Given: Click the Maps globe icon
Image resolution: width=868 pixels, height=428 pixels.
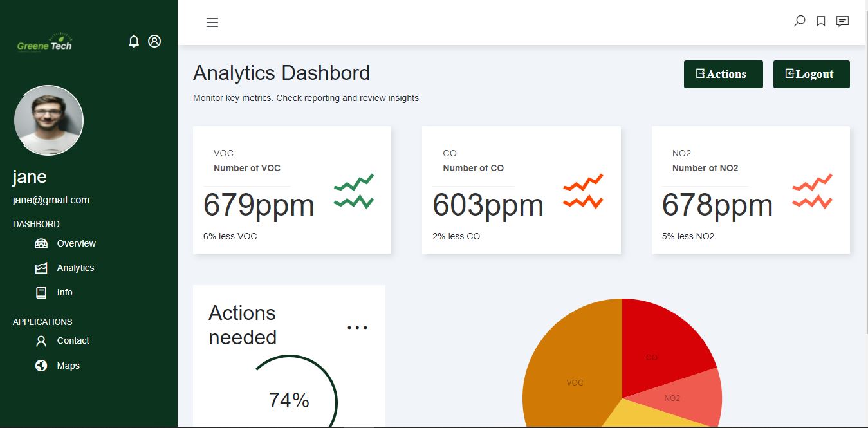Looking at the screenshot, I should [x=41, y=366].
